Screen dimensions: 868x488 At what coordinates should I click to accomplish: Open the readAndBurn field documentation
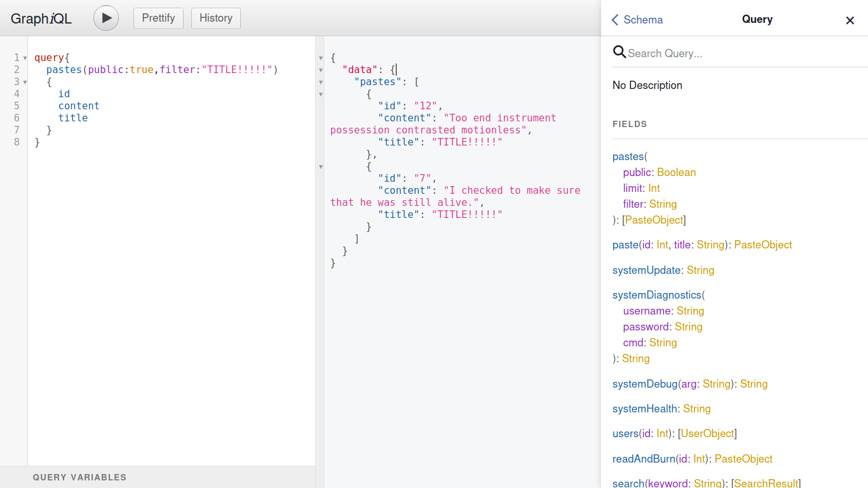tap(643, 459)
